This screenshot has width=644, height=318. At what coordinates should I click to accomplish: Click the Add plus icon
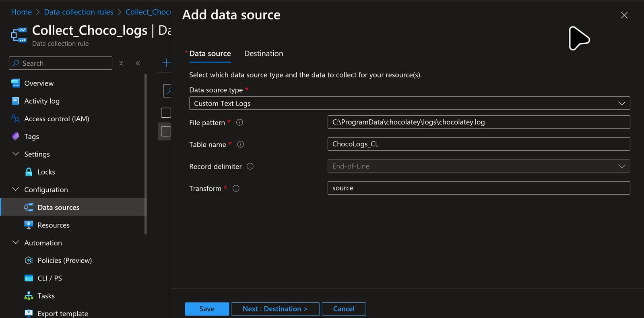click(166, 63)
